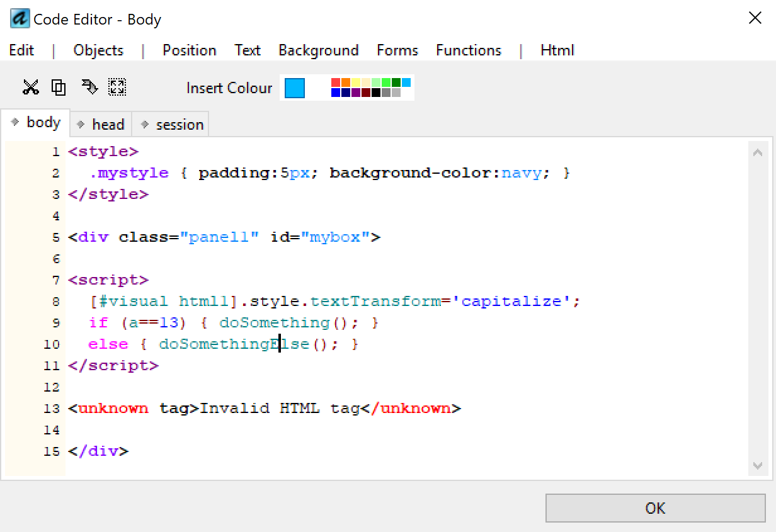The width and height of the screenshot is (776, 532).
Task: Pick the bright green palette swatch
Action: 386,82
